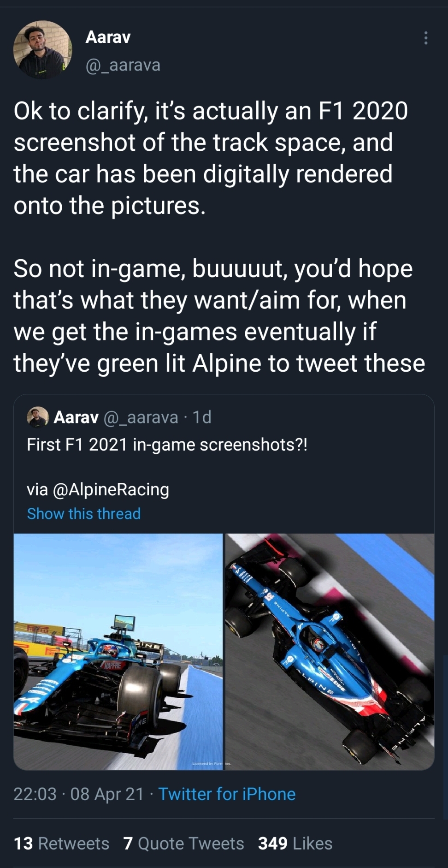The image size is (448, 868).
Task: Click the Show this thread link
Action: point(83,514)
